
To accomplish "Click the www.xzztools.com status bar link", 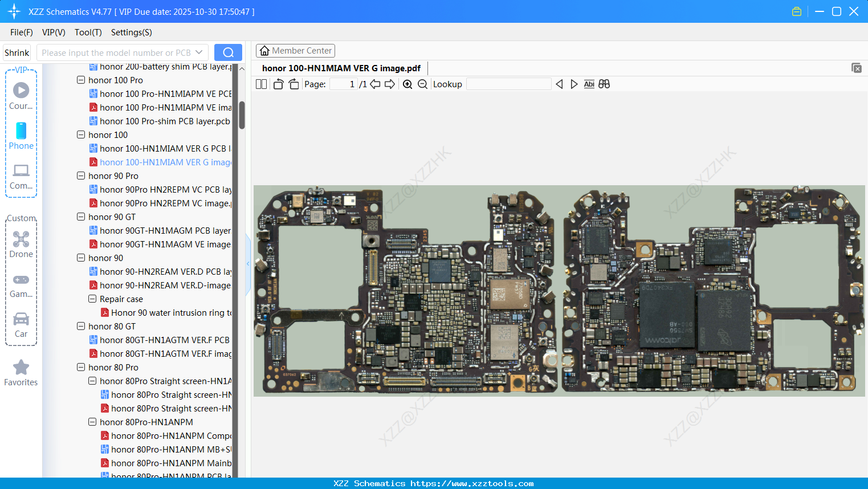I will coord(472,483).
